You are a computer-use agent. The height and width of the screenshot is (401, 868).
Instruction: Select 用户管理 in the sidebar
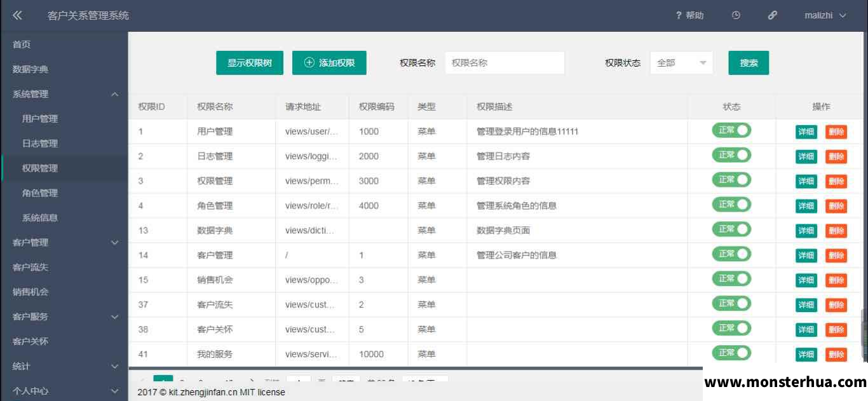coord(64,119)
